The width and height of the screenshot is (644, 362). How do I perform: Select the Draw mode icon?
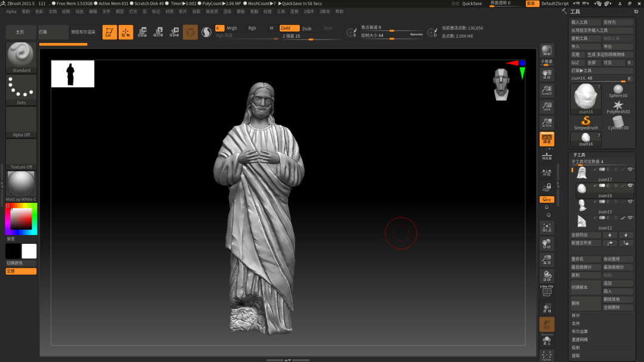point(126,32)
